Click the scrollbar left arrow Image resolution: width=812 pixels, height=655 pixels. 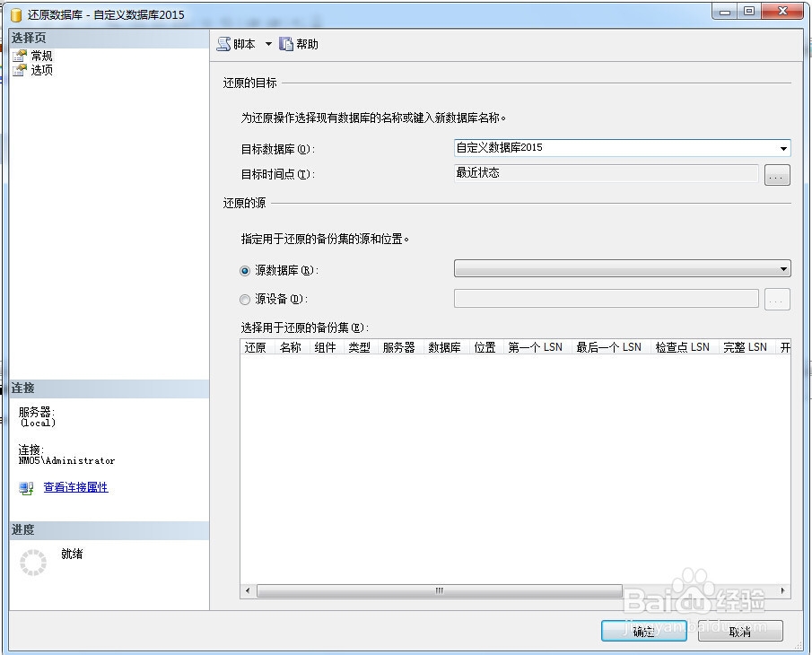(x=248, y=590)
